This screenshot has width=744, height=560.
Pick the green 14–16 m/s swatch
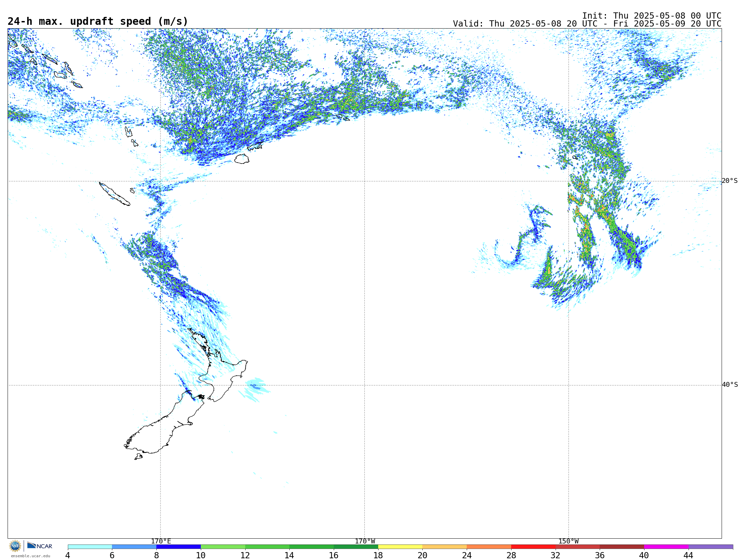[312, 547]
